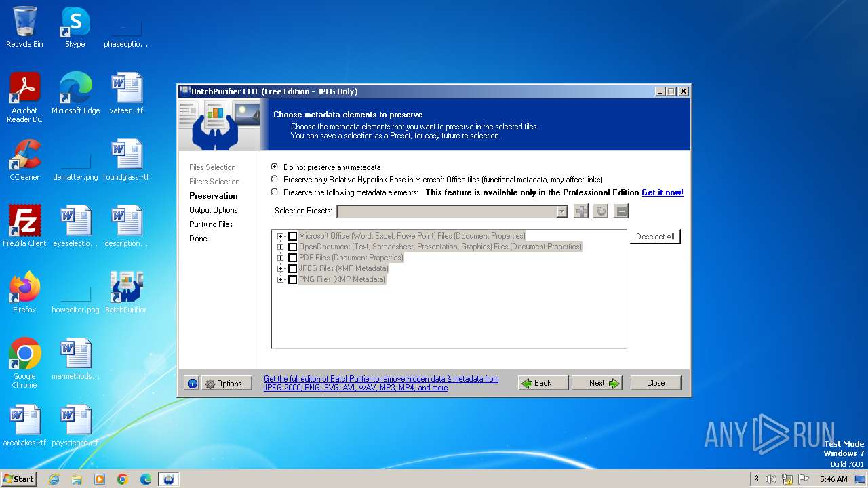Open vateen.rtf document icon
The height and width of the screenshot is (488, 868).
pyautogui.click(x=126, y=94)
